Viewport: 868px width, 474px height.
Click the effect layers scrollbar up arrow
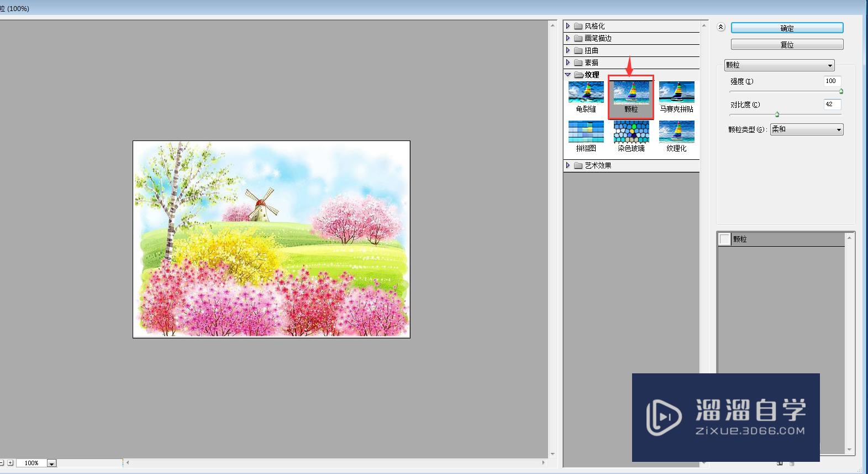[850, 238]
